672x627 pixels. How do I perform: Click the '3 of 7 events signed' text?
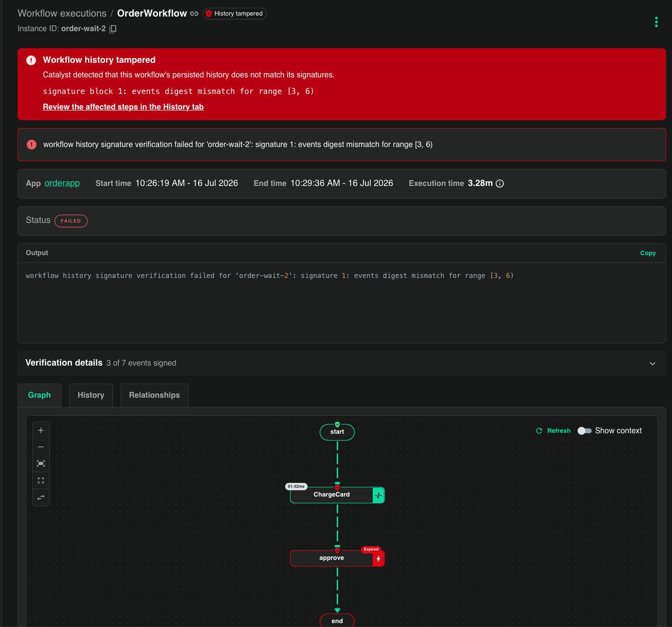[x=142, y=363]
